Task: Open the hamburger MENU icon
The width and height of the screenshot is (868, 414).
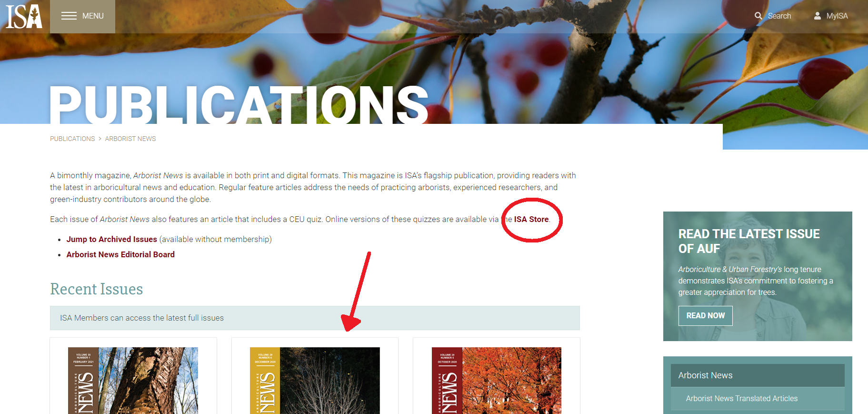Action: click(69, 16)
